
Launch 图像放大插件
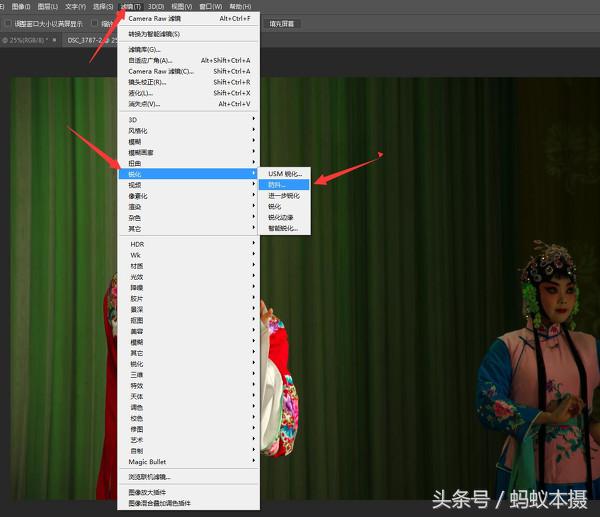coord(189,492)
